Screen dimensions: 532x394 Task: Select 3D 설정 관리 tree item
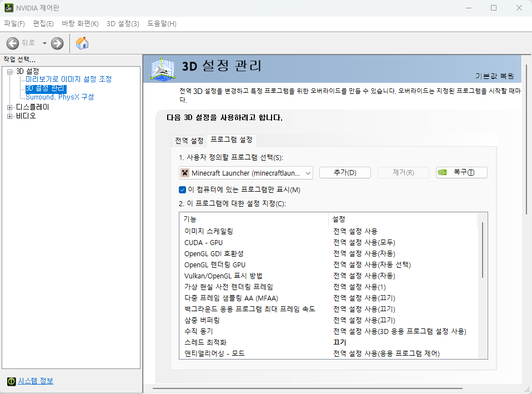click(46, 88)
